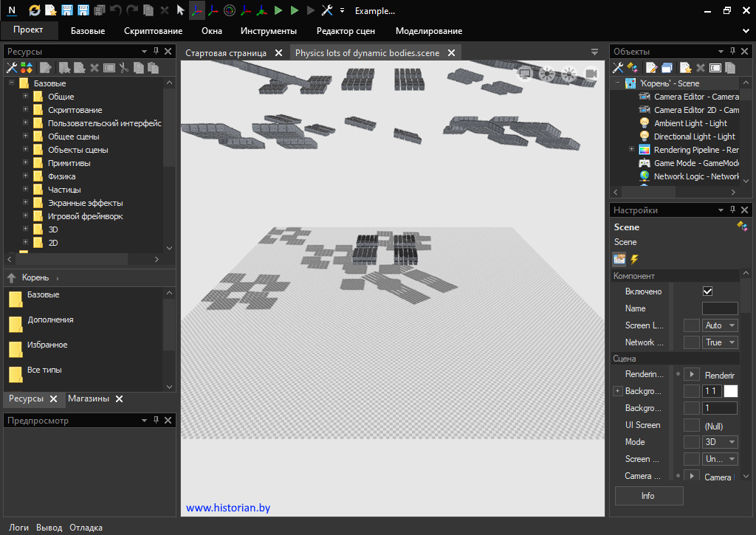The width and height of the screenshot is (756, 535).
Task: Expand the Физика folder in resource tree
Action: pyautogui.click(x=25, y=176)
